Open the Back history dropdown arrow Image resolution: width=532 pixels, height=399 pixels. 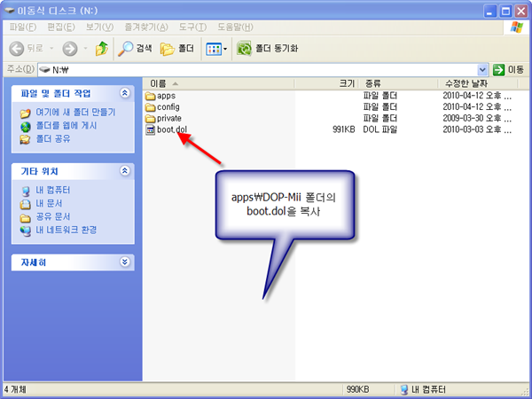(51, 49)
